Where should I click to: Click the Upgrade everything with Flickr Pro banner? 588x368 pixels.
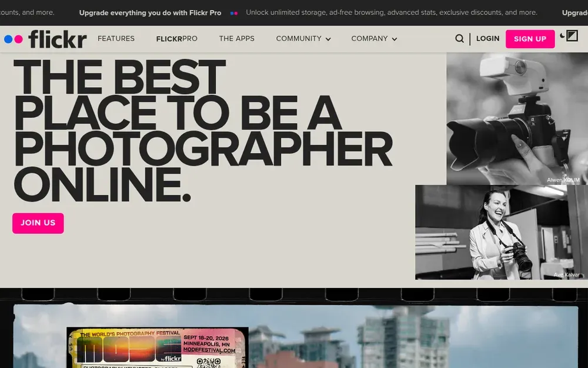(x=150, y=13)
